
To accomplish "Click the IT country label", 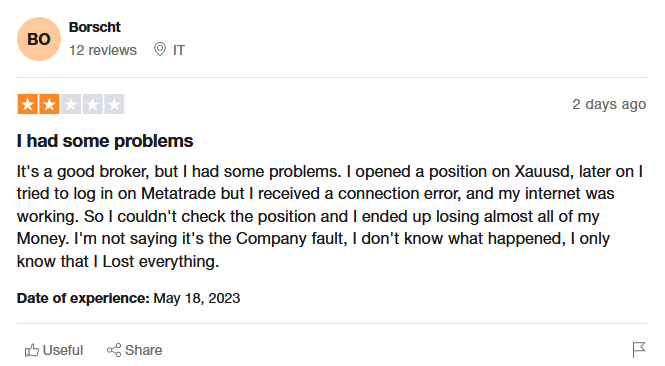I will (179, 50).
